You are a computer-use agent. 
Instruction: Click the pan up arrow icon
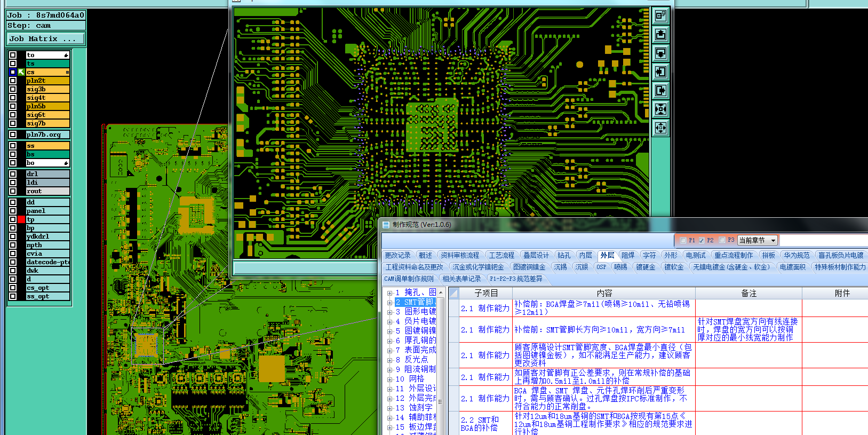pos(660,34)
